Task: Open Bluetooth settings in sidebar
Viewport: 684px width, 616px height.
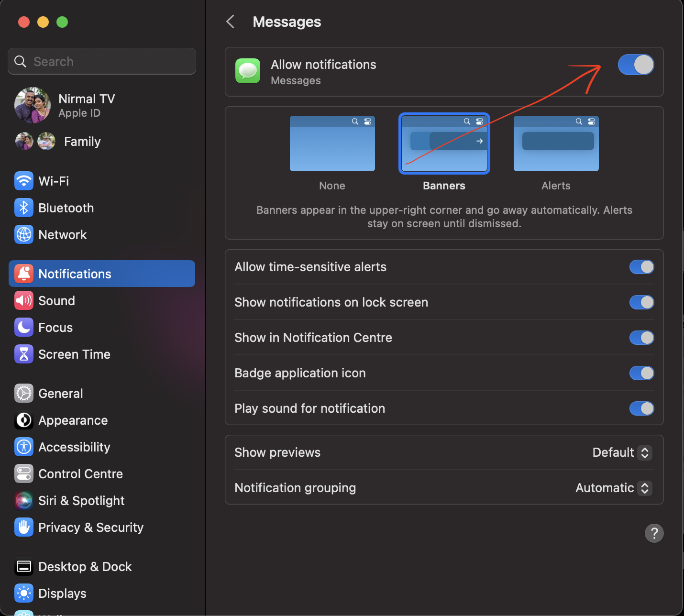Action: pyautogui.click(x=102, y=208)
